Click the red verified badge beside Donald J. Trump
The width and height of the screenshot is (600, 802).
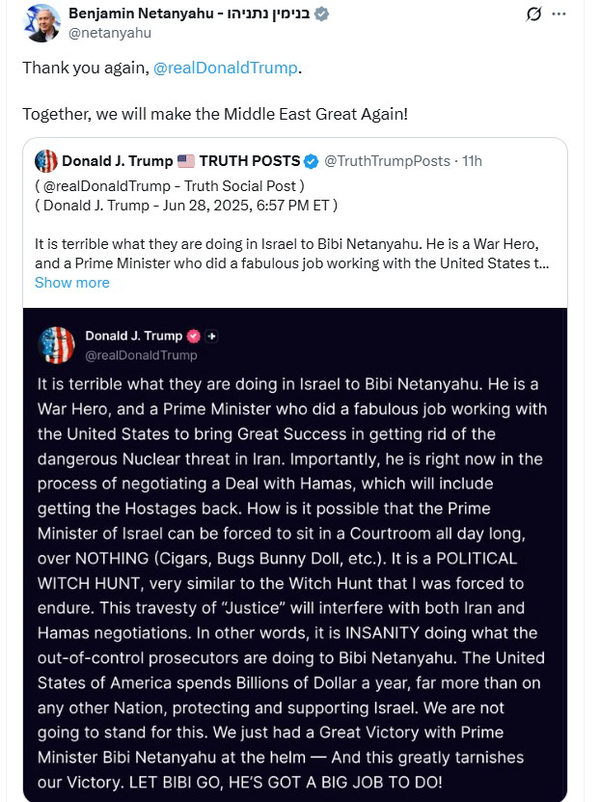coord(193,336)
